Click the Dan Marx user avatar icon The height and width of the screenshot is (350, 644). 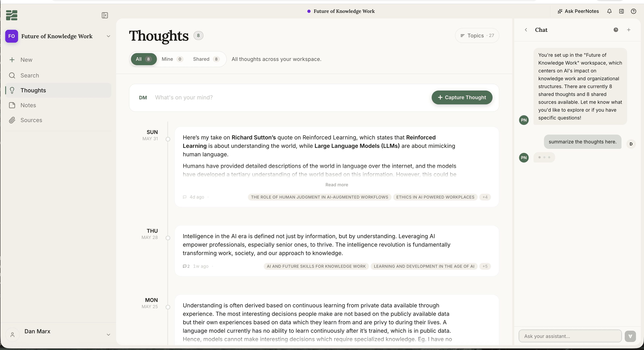point(12,335)
